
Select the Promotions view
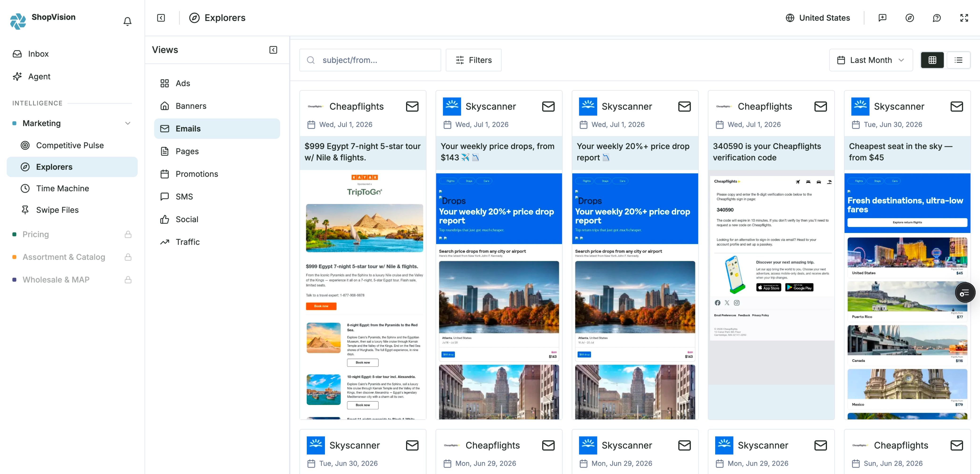pyautogui.click(x=217, y=174)
